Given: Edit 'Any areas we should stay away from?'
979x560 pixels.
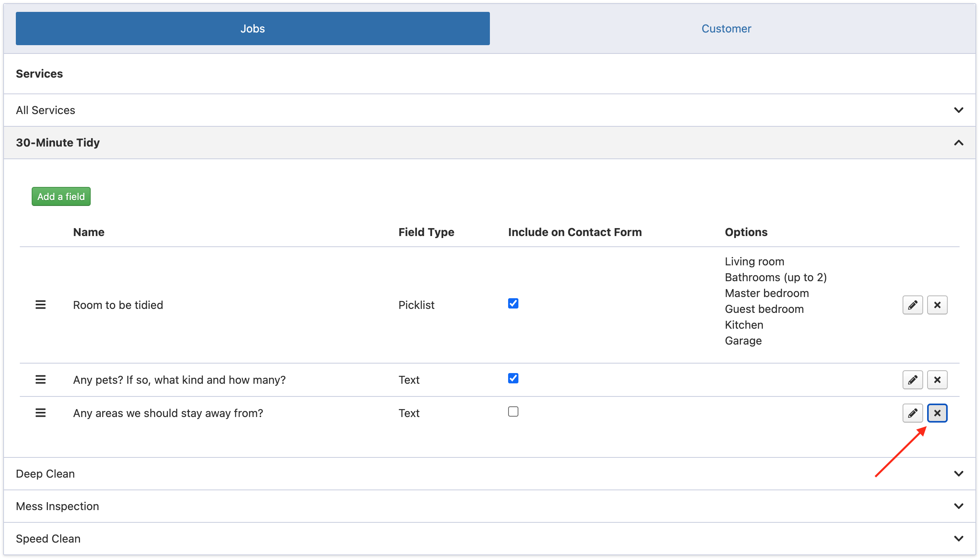Looking at the screenshot, I should click(x=912, y=413).
